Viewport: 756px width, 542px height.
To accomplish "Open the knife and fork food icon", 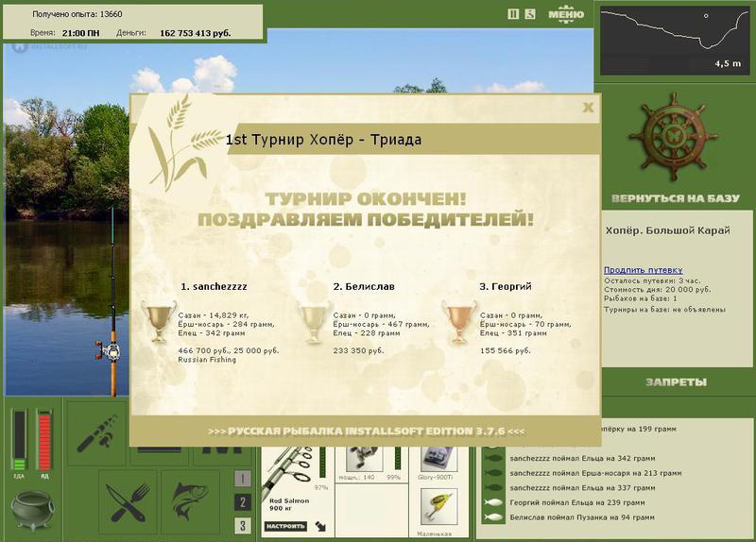I will click(128, 502).
